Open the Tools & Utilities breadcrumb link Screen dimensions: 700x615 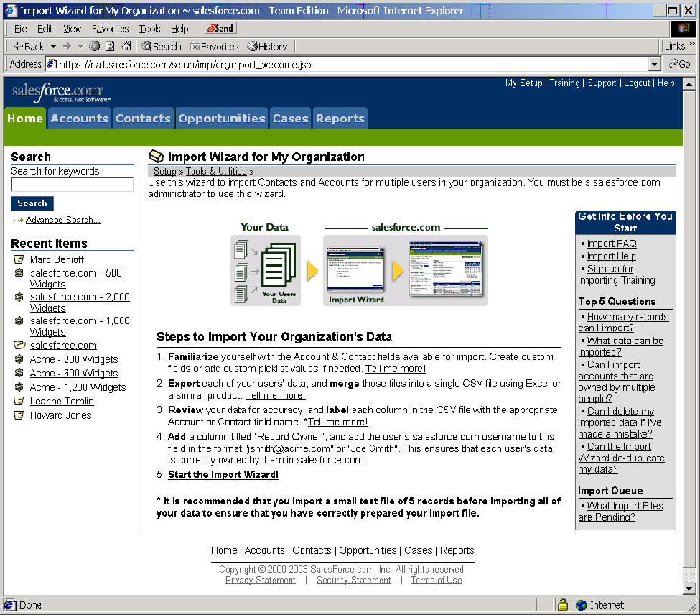tap(216, 172)
